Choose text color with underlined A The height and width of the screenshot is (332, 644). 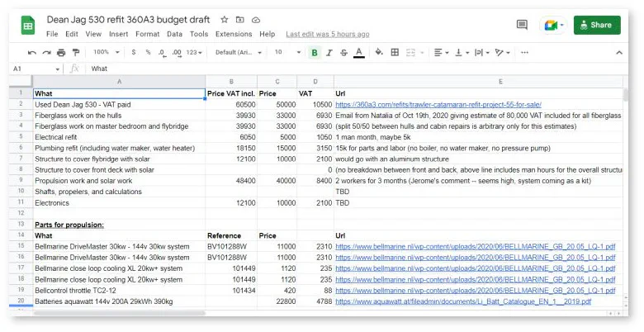(x=358, y=52)
